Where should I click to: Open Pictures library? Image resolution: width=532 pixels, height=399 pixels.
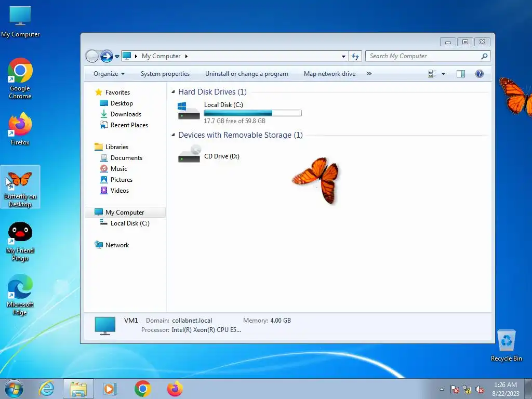(122, 179)
